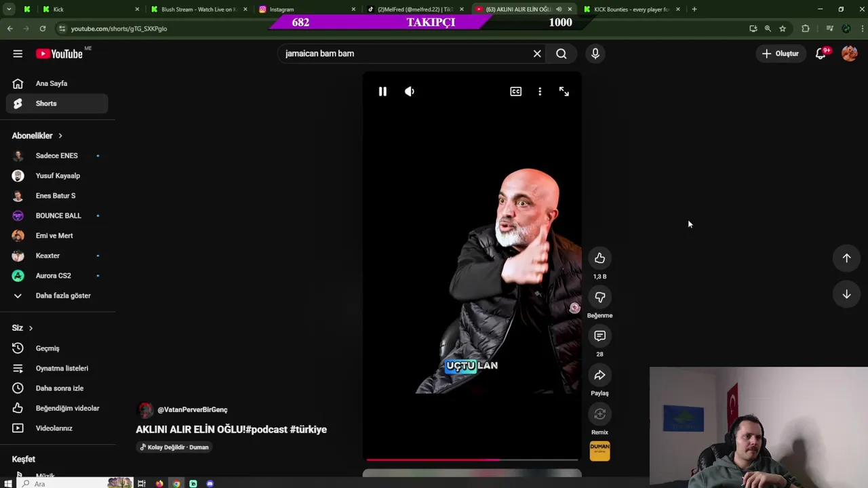The image size is (868, 488).
Task: Open the Enes Batur S channel
Action: point(58,196)
